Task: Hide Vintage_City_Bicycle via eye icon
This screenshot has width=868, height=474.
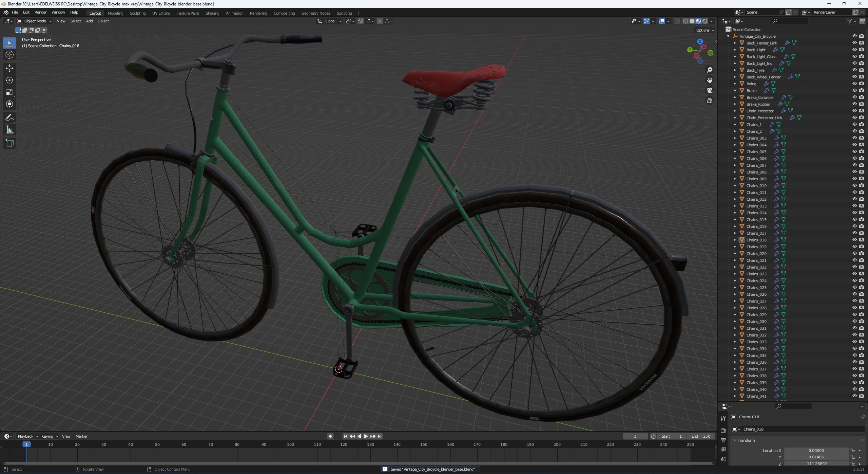Action: pos(854,36)
